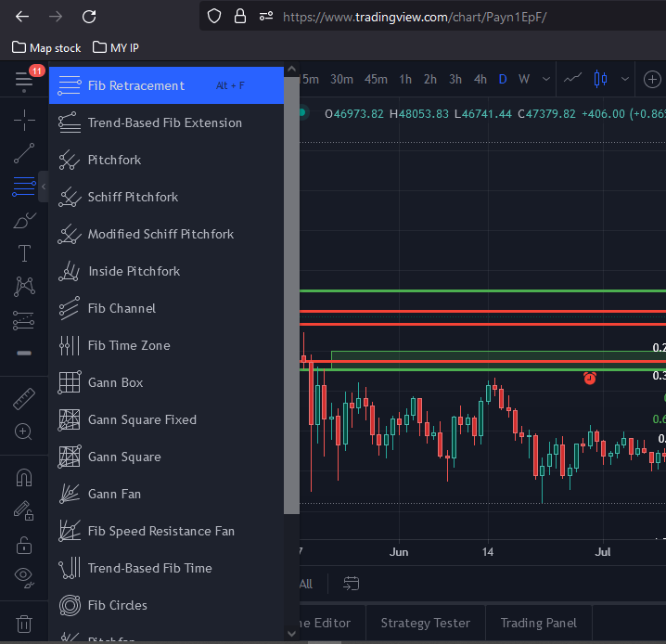Select the trend line tool
Image resolution: width=666 pixels, height=644 pixels.
pos(24,153)
